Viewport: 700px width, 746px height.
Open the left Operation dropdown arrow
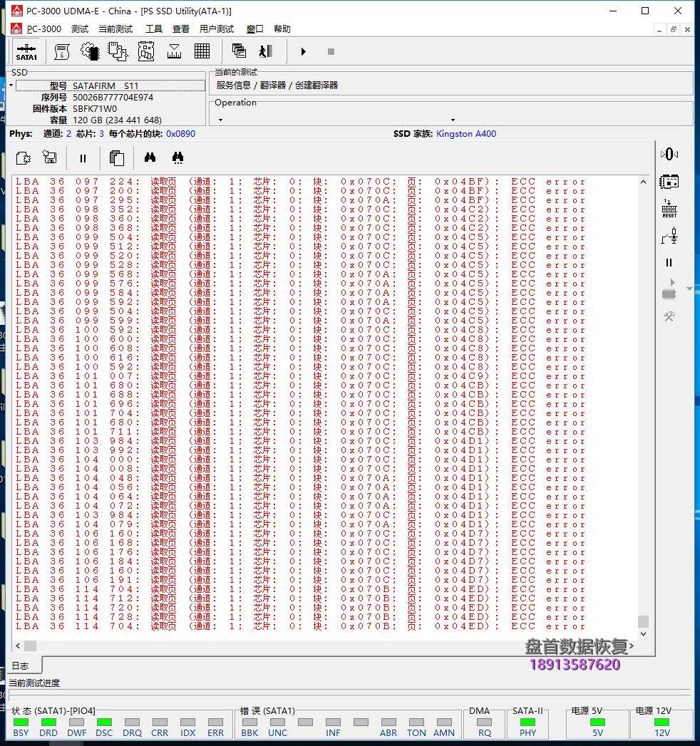(220, 120)
